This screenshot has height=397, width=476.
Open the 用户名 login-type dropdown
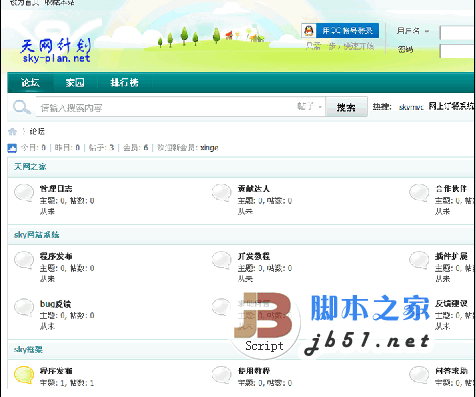[413, 31]
